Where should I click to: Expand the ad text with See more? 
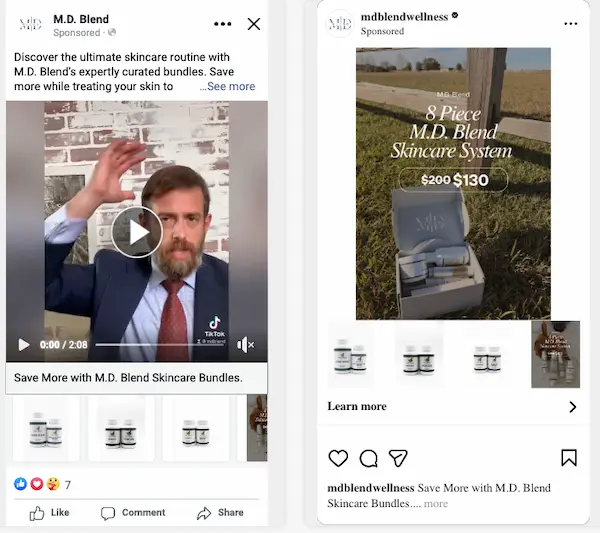[227, 86]
